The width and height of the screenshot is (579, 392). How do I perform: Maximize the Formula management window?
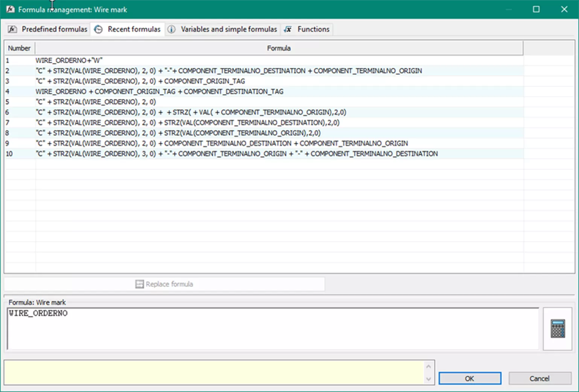click(536, 9)
